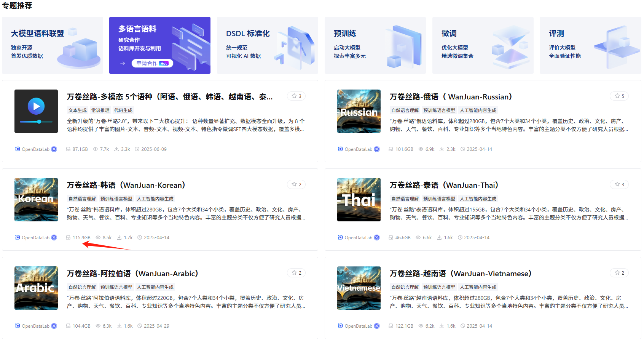The image size is (644, 341).
Task: Click the 代码生成 tag on multimodal dataset
Action: (x=123, y=110)
